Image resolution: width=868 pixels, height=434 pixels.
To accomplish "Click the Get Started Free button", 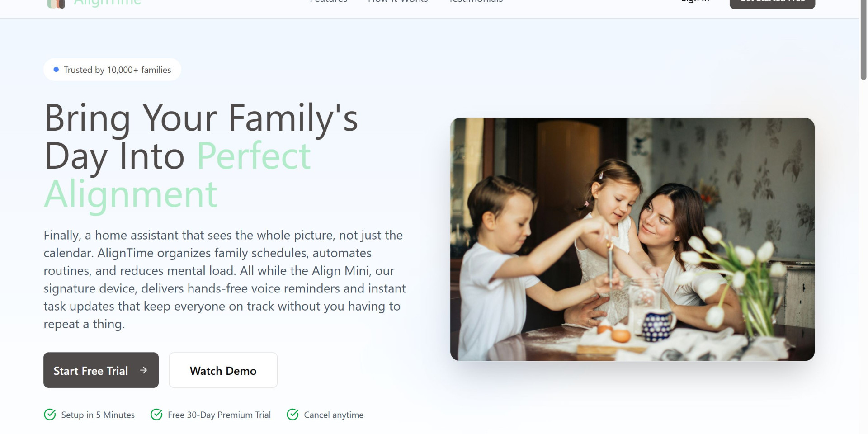I will 772,4.
